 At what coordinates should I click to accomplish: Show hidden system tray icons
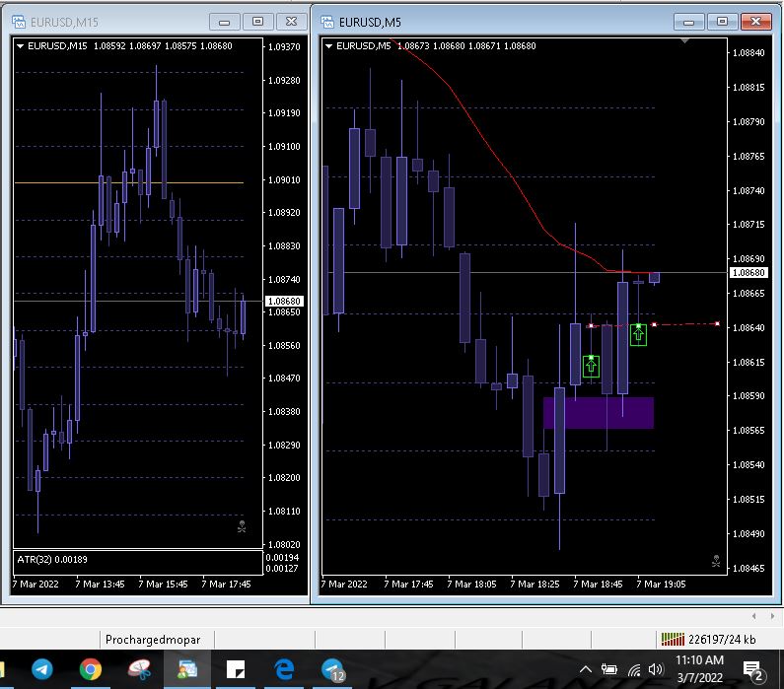[586, 669]
